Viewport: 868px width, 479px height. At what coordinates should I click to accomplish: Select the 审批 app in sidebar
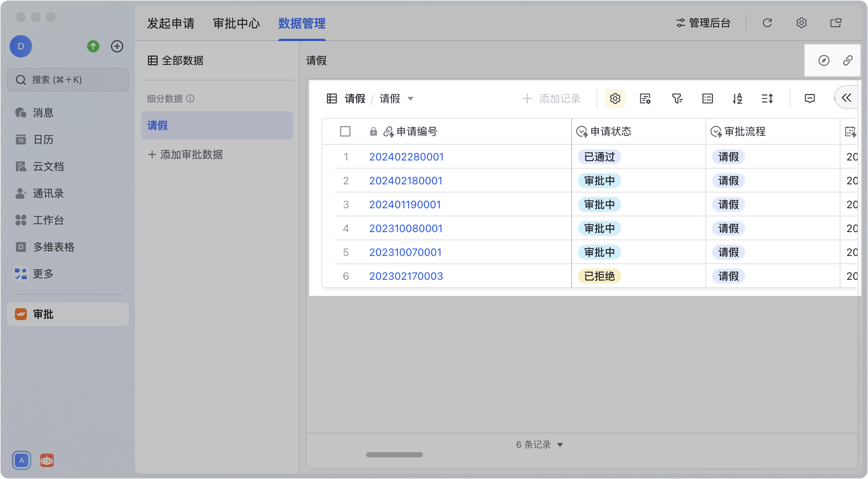click(68, 314)
